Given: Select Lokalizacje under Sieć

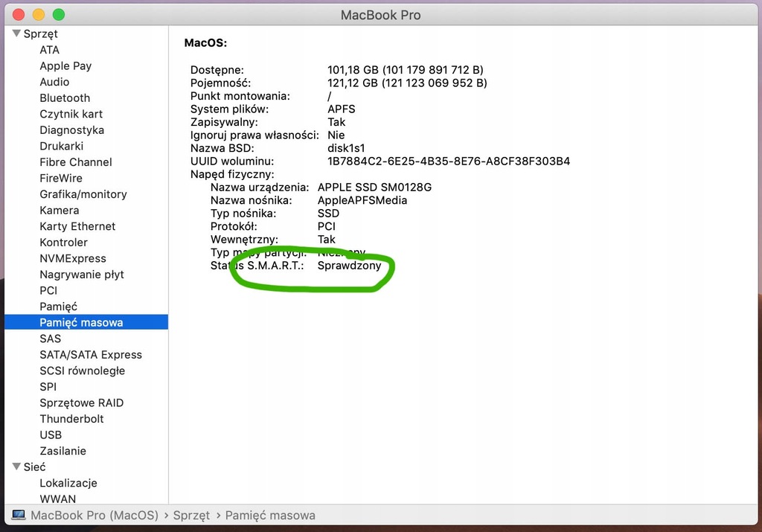Looking at the screenshot, I should click(68, 482).
